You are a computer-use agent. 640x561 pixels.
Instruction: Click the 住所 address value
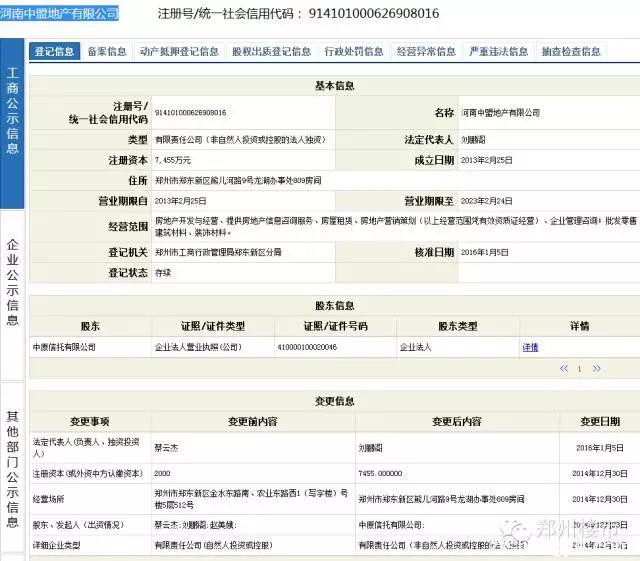(238, 180)
